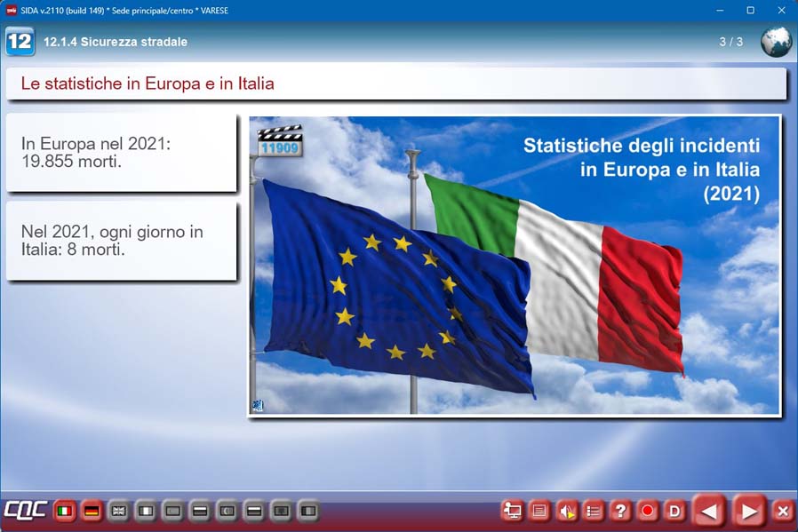
Task: Enable the British flag language button
Action: click(x=118, y=512)
